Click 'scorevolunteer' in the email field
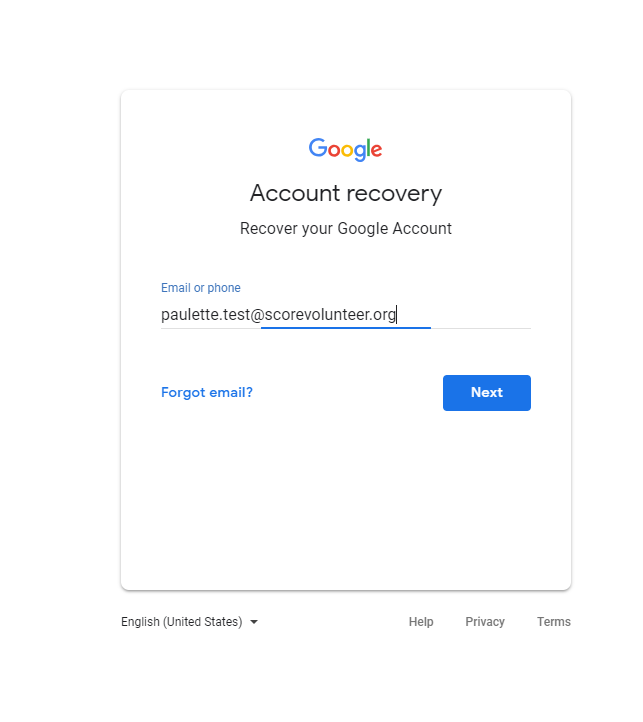Image resolution: width=643 pixels, height=722 pixels. click(x=317, y=314)
